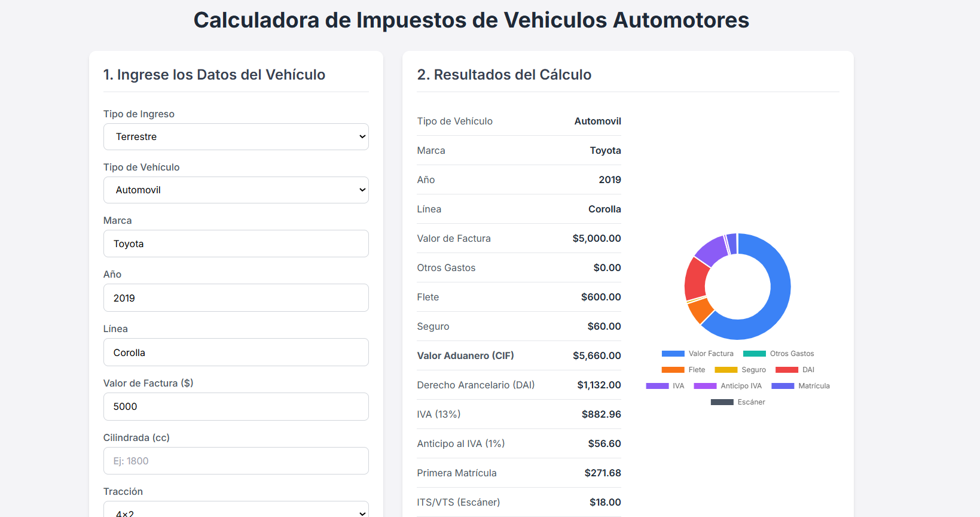This screenshot has height=517, width=980.
Task: Select the Año input containing 2019
Action: (236, 297)
